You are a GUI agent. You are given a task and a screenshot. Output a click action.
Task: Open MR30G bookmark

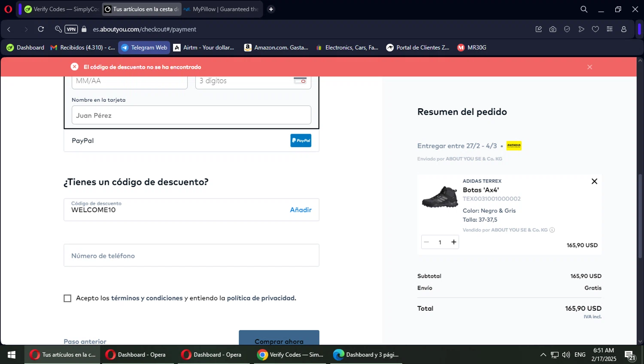click(472, 48)
